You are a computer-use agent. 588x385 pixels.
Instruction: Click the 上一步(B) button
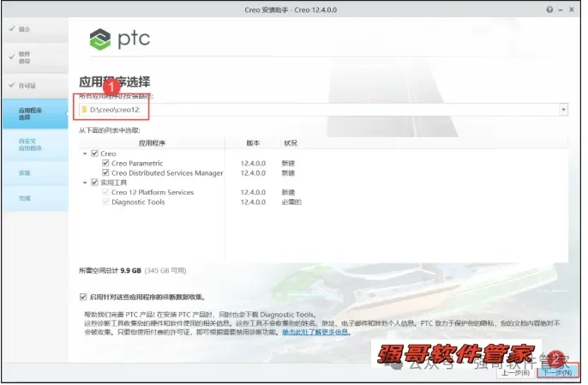tap(516, 373)
